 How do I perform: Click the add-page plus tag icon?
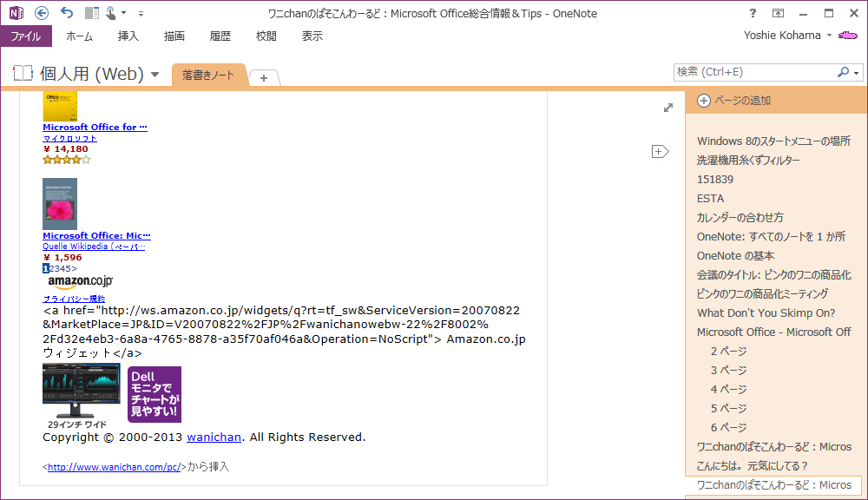coord(660,151)
